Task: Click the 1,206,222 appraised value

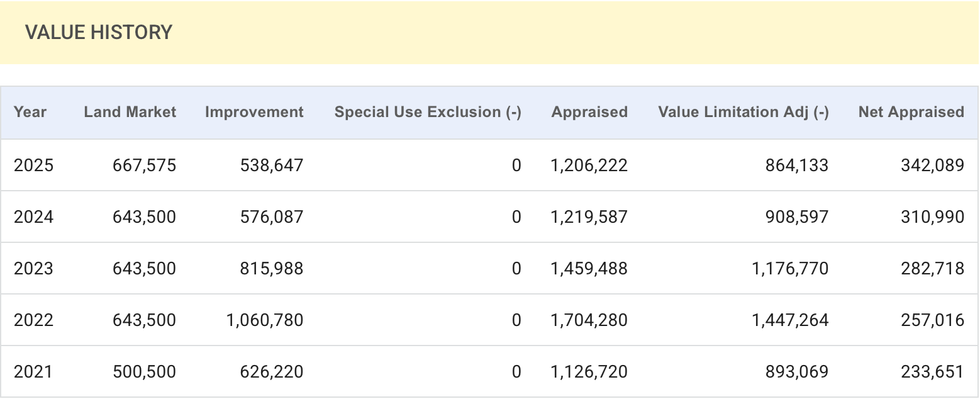Action: (x=589, y=166)
